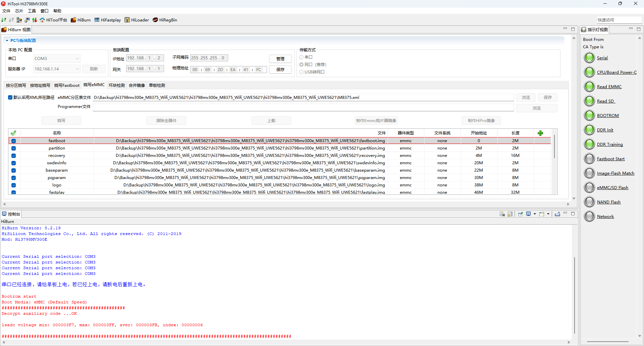Uncheck the fastboot partition checkbox
This screenshot has height=346, width=644.
pos(14,141)
